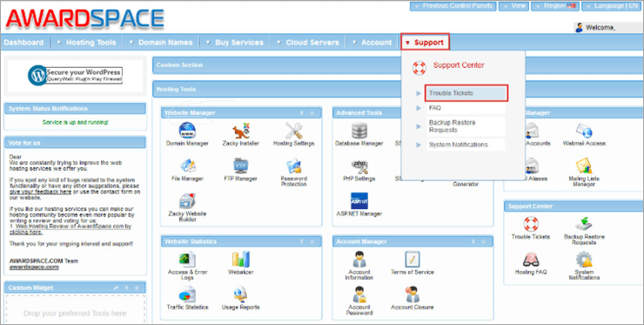This screenshot has height=325, width=644.
Task: Move the Website Manager widget handle
Action: [x=312, y=112]
